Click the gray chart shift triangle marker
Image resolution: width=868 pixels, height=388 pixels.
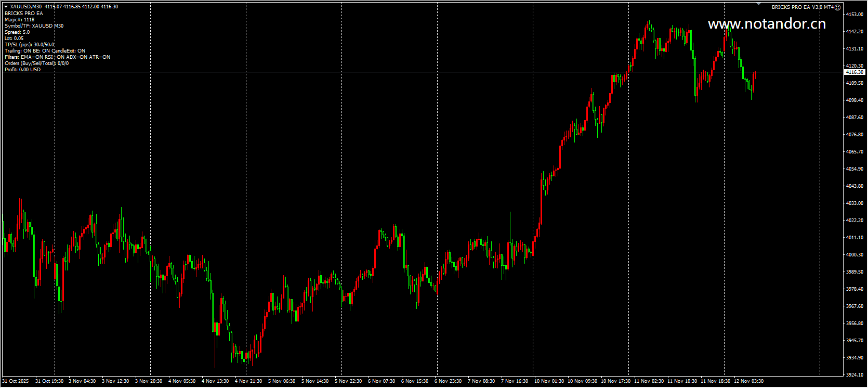coord(758,4)
